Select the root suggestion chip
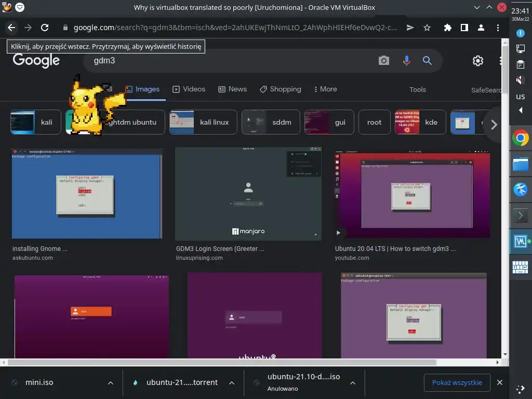The height and width of the screenshot is (399, 532). [x=374, y=122]
